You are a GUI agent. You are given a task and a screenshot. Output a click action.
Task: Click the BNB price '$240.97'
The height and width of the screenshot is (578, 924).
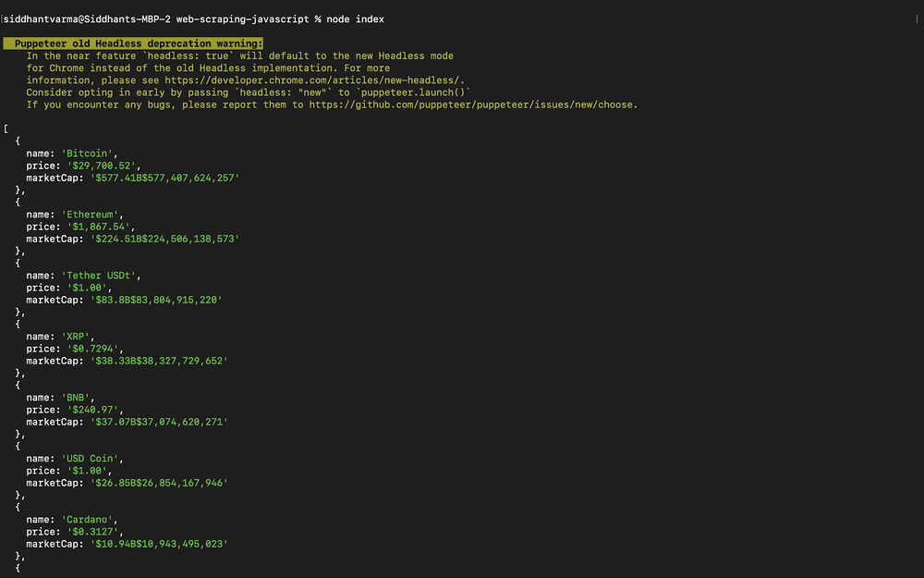coord(92,410)
